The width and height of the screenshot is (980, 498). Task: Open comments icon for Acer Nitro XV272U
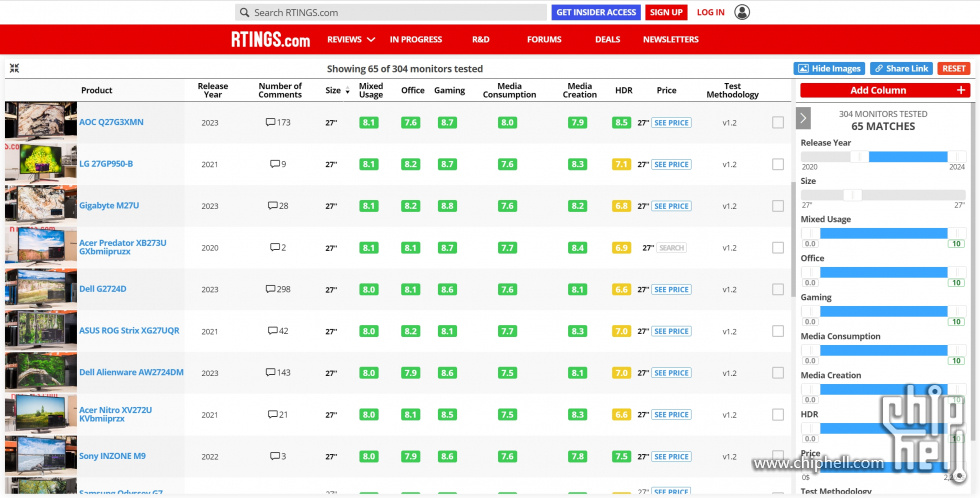coord(272,414)
